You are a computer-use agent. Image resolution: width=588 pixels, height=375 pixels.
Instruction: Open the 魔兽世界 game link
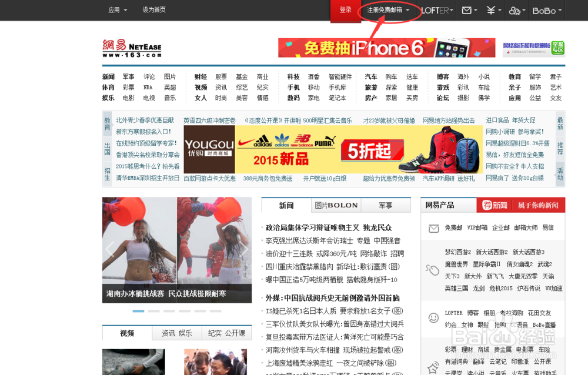click(x=456, y=264)
